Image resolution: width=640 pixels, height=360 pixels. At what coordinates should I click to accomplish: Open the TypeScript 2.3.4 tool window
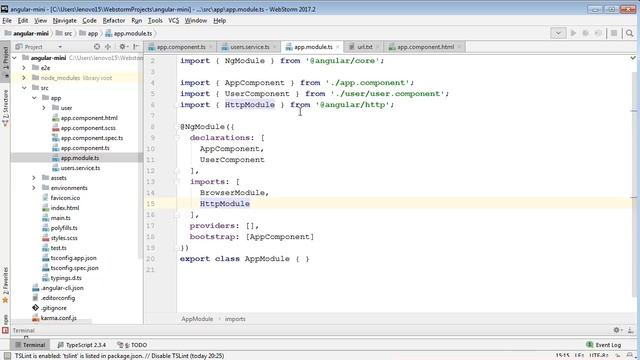[82, 345]
